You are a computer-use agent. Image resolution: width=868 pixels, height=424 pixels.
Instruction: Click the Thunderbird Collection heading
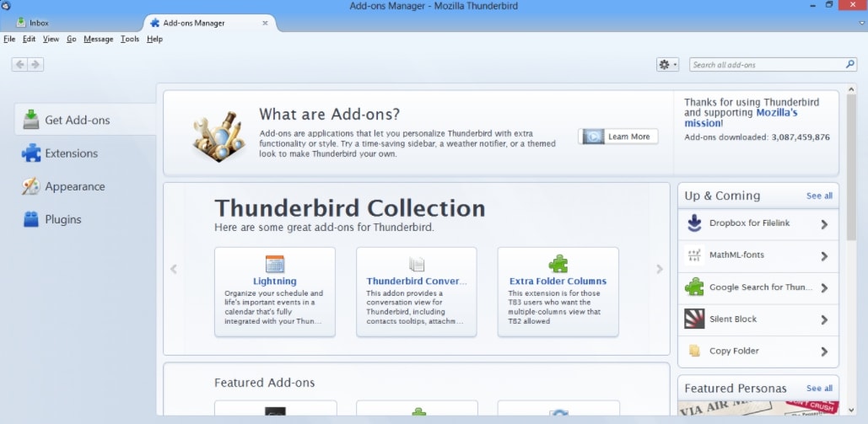pyautogui.click(x=350, y=208)
